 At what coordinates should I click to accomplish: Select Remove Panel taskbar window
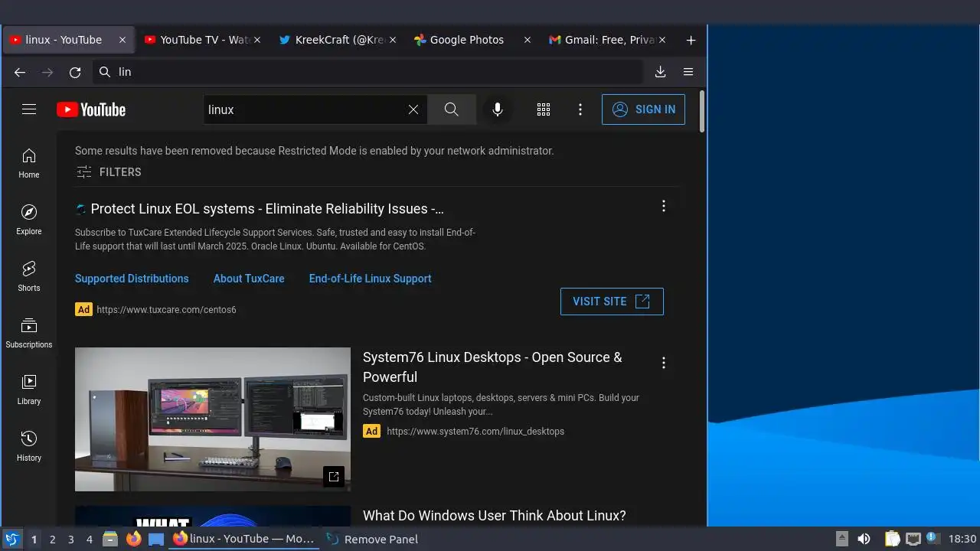tap(373, 539)
